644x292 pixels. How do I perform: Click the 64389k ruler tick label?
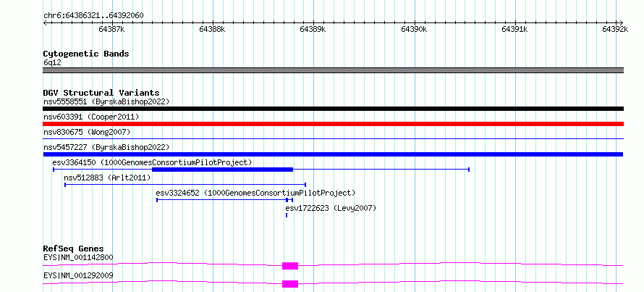(313, 29)
